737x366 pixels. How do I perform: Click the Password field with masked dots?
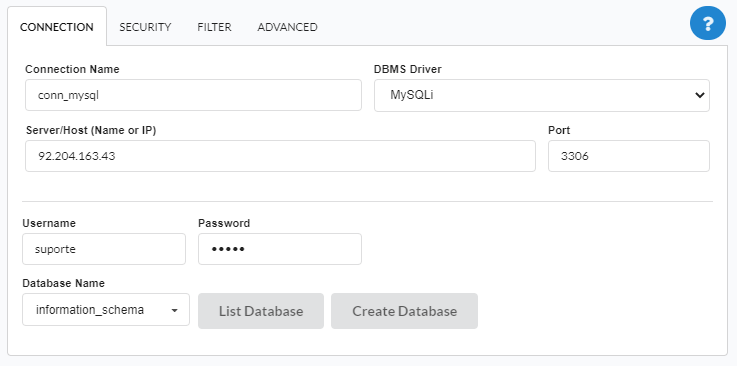coord(280,249)
